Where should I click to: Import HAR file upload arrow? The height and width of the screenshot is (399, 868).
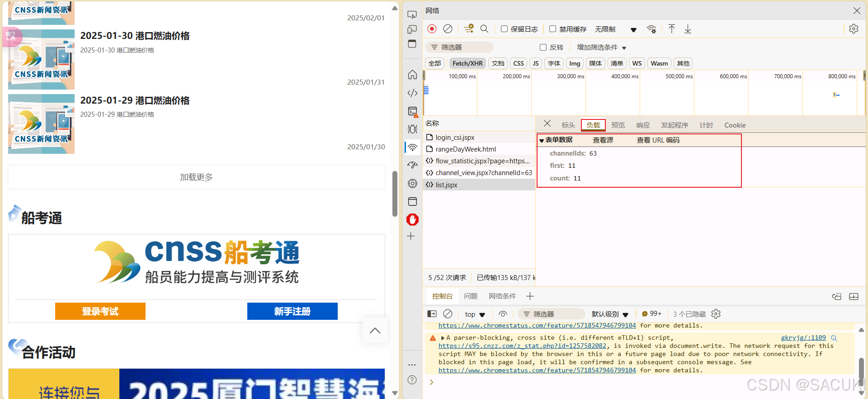[672, 29]
